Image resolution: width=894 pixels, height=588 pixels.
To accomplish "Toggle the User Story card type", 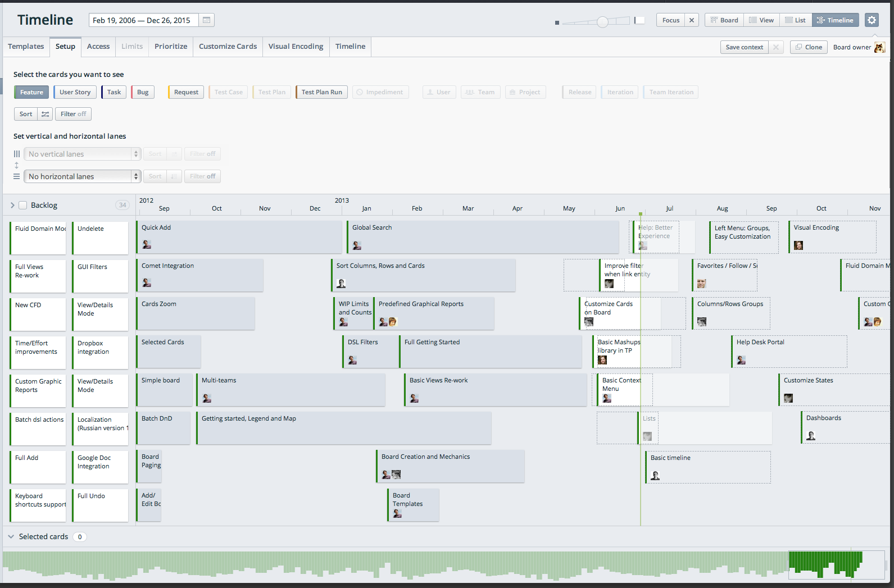I will tap(75, 92).
